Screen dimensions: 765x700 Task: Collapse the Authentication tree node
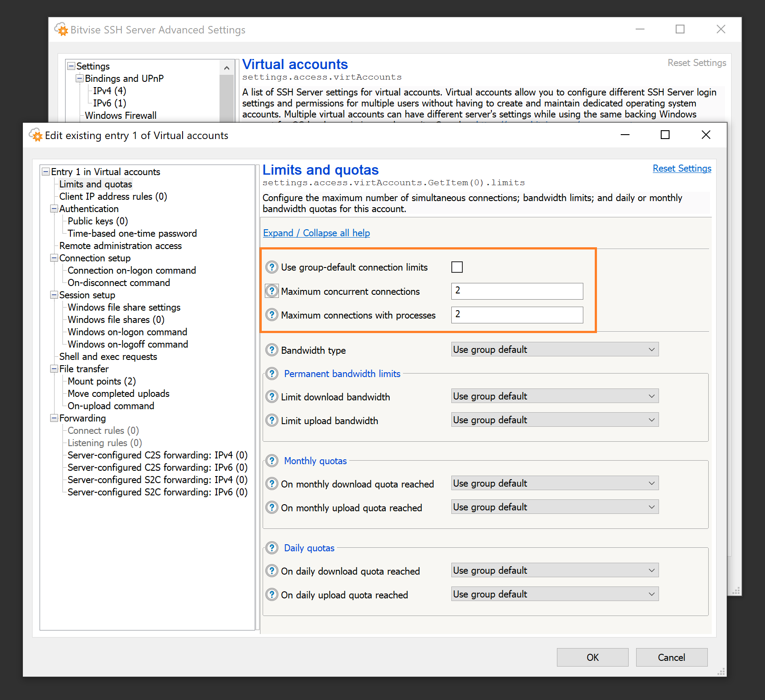(x=54, y=209)
